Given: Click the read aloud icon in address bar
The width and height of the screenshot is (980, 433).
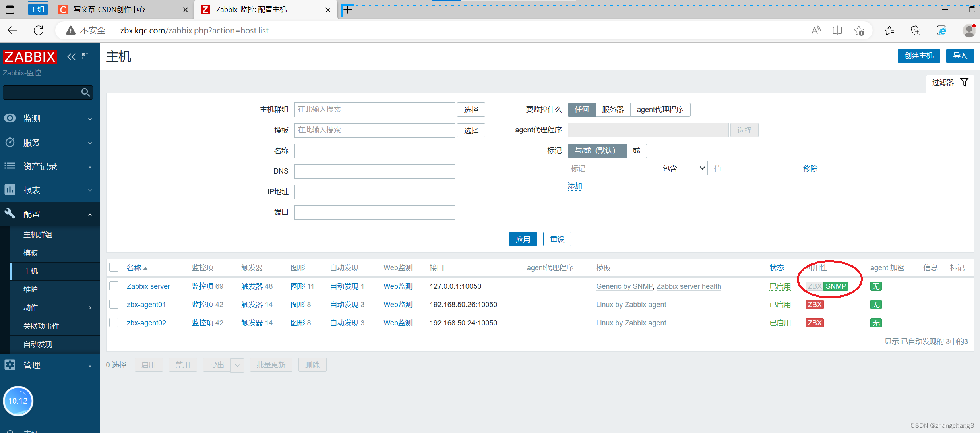Looking at the screenshot, I should (x=816, y=30).
